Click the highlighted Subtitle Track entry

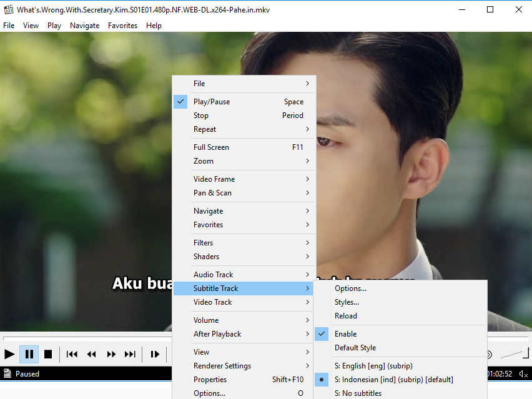click(x=244, y=288)
